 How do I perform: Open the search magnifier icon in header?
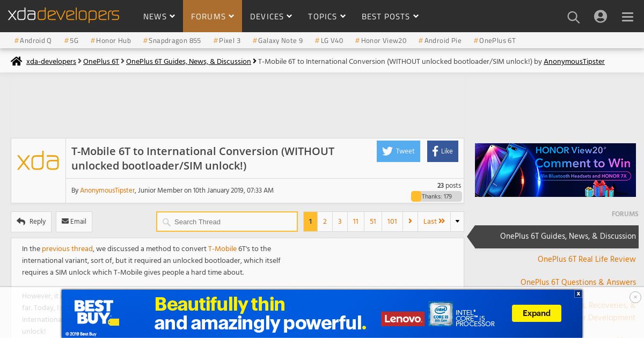point(574,17)
